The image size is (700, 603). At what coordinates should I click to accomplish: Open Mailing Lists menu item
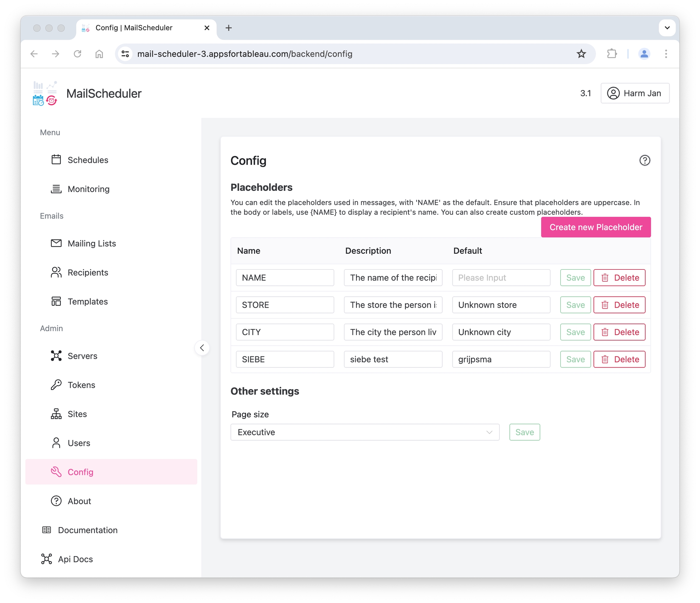pyautogui.click(x=91, y=243)
